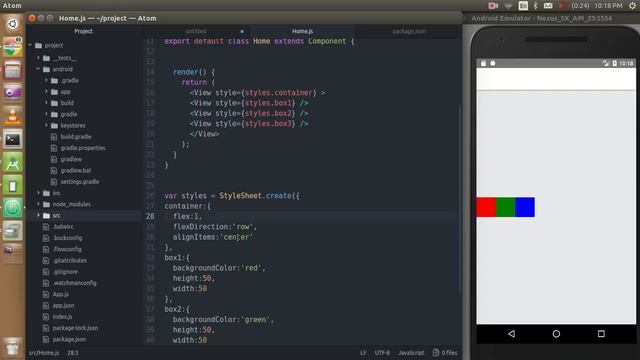Open the keyboard layout En indicator
The height and width of the screenshot is (360, 640).
tap(523, 6)
